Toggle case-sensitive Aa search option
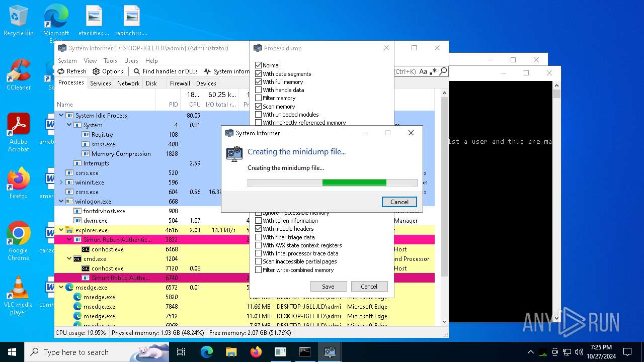The height and width of the screenshot is (362, 644). tap(423, 71)
